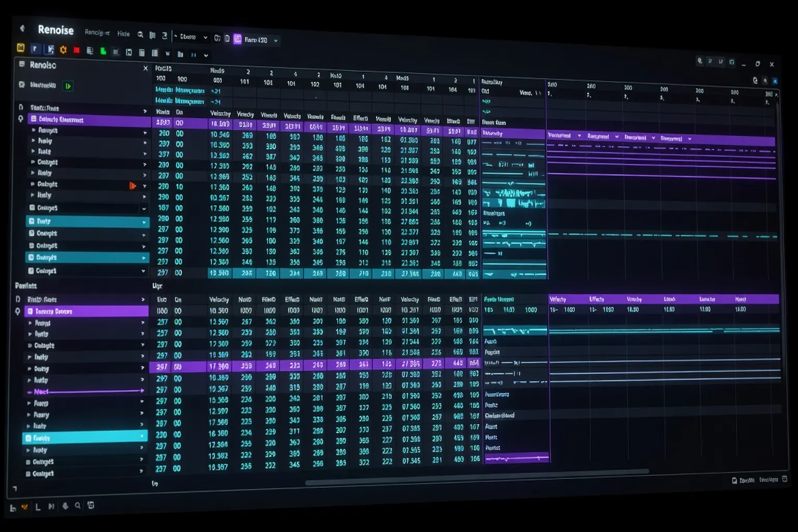The width and height of the screenshot is (798, 532).
Task: Open the fourth dropdown in the upper-right purple header bar
Action: [x=676, y=139]
